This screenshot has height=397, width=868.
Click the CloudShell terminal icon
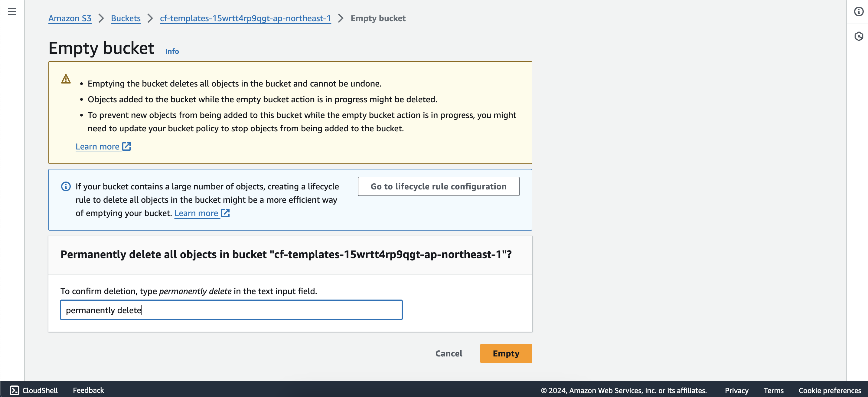point(14,390)
